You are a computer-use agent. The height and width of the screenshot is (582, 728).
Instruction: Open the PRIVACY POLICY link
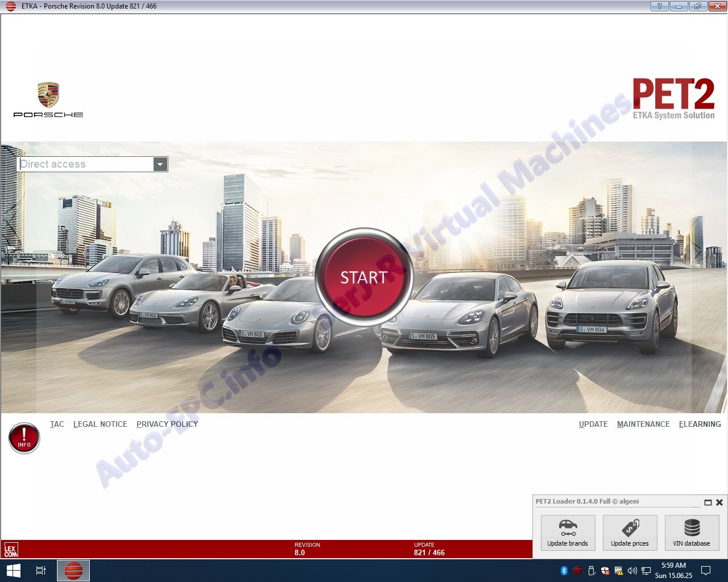click(x=167, y=424)
